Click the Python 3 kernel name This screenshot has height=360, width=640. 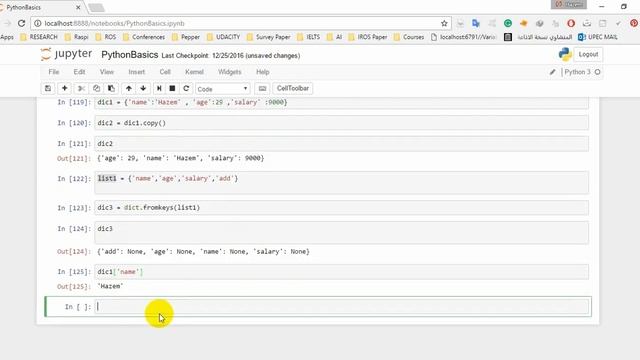577,72
